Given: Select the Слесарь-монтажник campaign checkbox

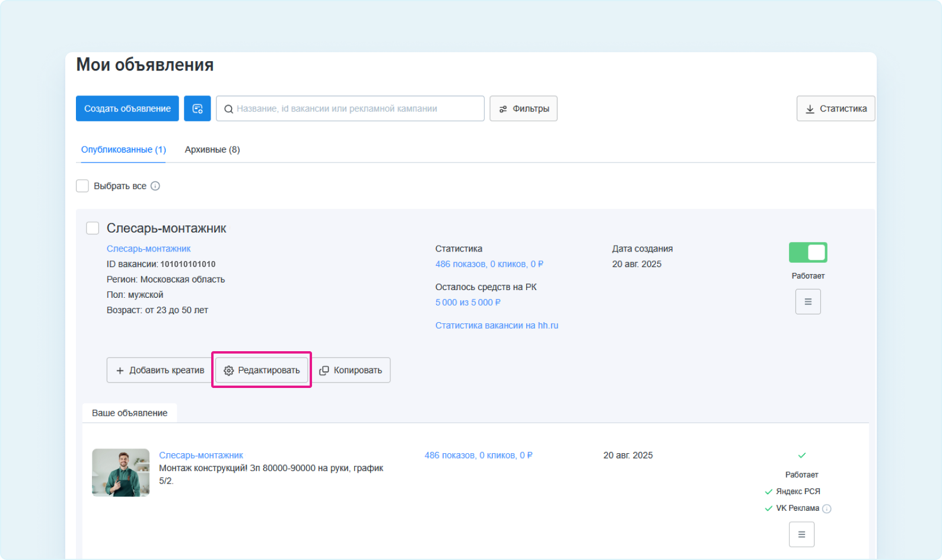Looking at the screenshot, I should click(93, 228).
